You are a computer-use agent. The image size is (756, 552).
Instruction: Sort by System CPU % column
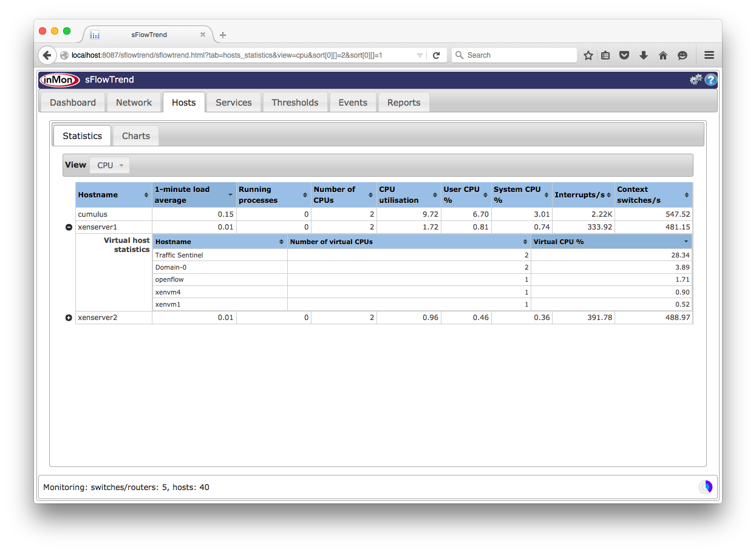(521, 195)
